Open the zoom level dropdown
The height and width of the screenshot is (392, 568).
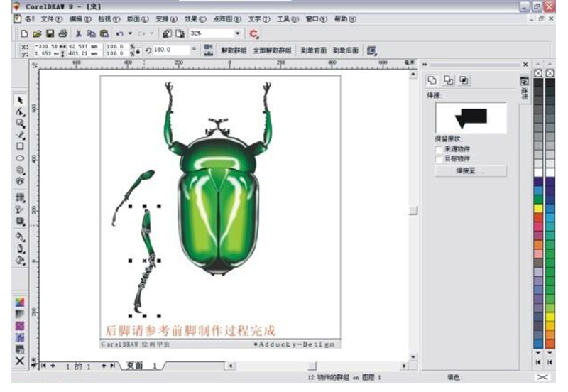238,33
